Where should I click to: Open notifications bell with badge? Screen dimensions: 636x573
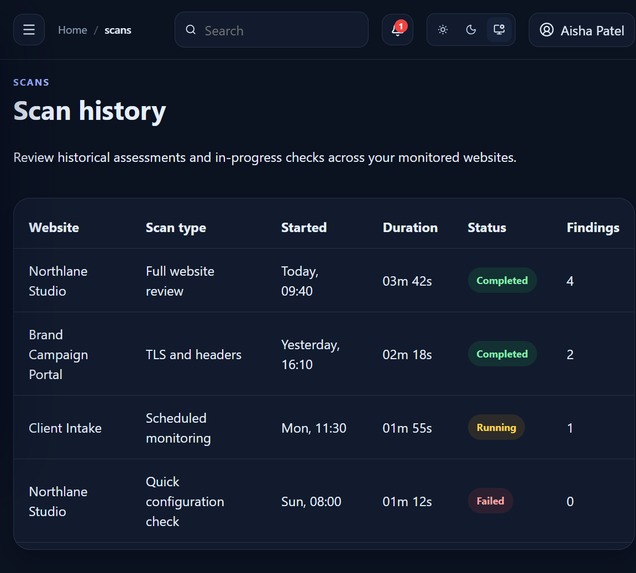[x=398, y=30]
